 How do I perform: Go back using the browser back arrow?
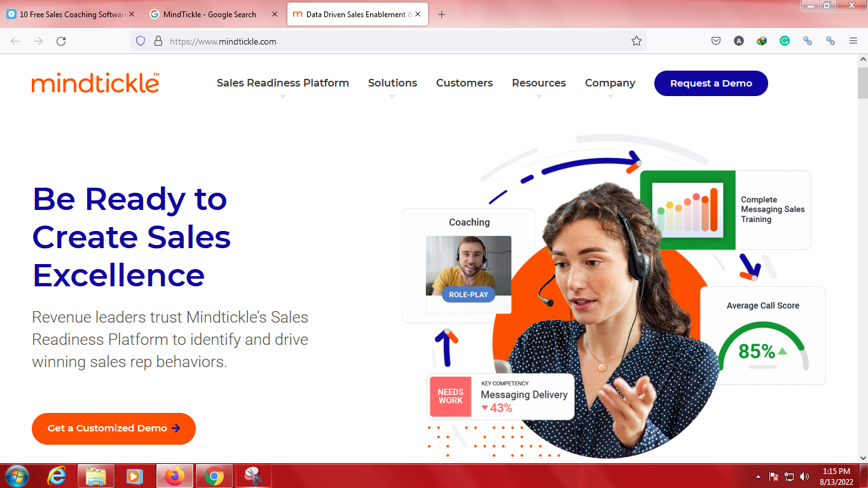tap(15, 41)
